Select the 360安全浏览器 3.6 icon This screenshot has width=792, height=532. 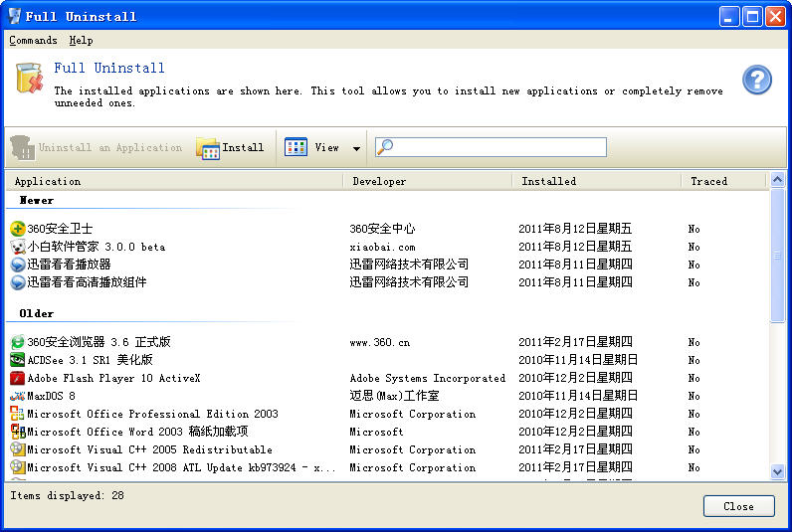(x=18, y=342)
